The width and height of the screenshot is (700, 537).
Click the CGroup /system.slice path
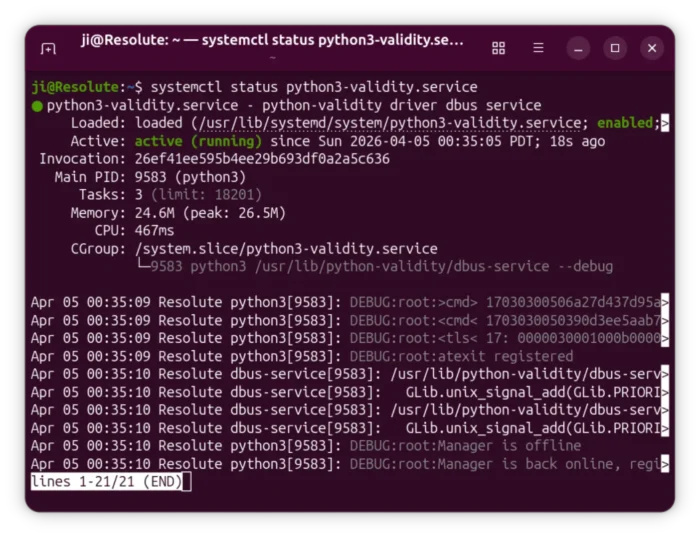(286, 249)
